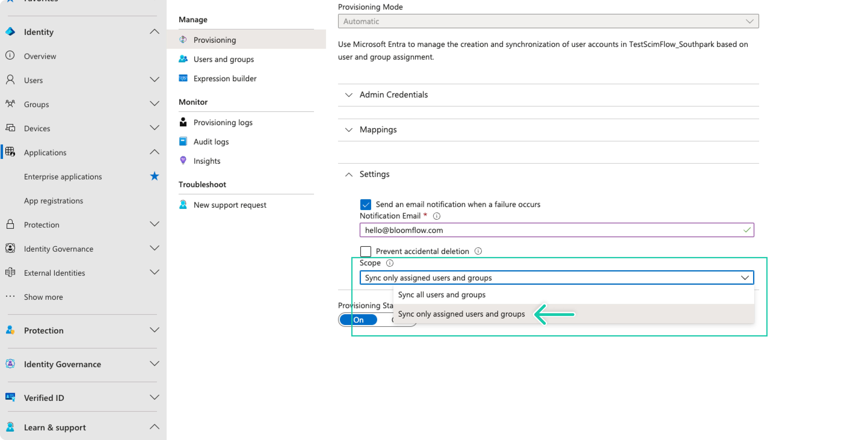The image size is (868, 440).
Task: Click the Devices icon in sidebar
Action: 10,128
